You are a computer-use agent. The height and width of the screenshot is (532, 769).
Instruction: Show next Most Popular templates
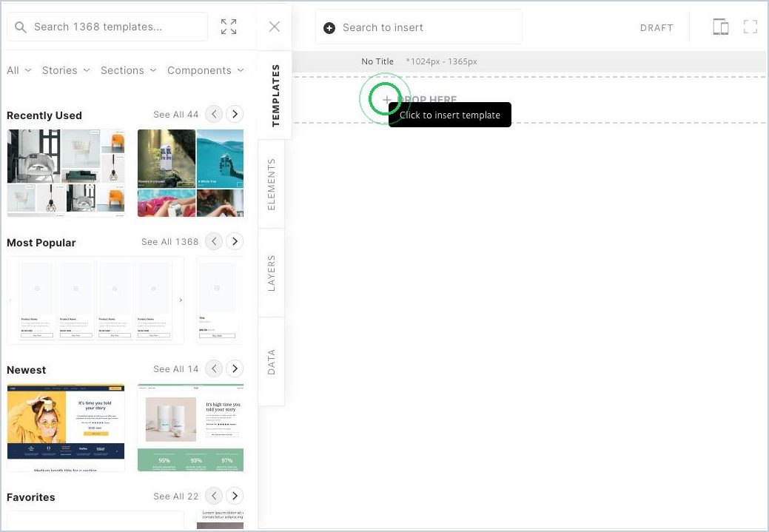(235, 241)
